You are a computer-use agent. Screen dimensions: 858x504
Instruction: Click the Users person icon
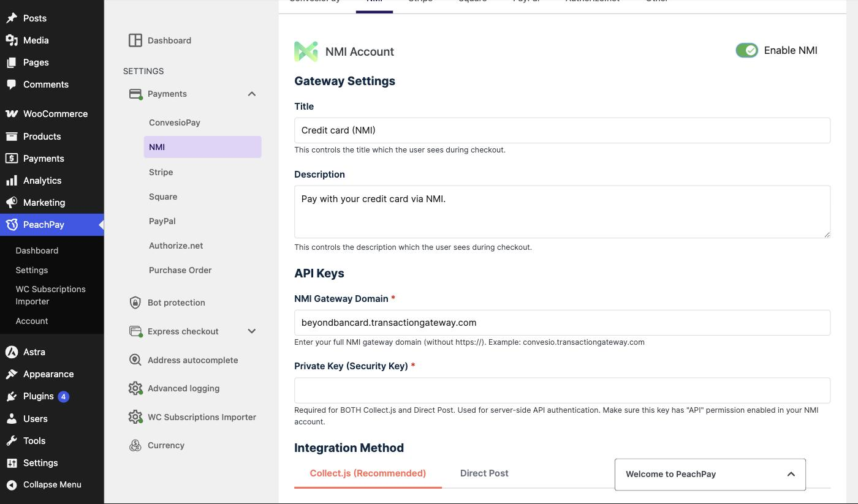(x=12, y=419)
